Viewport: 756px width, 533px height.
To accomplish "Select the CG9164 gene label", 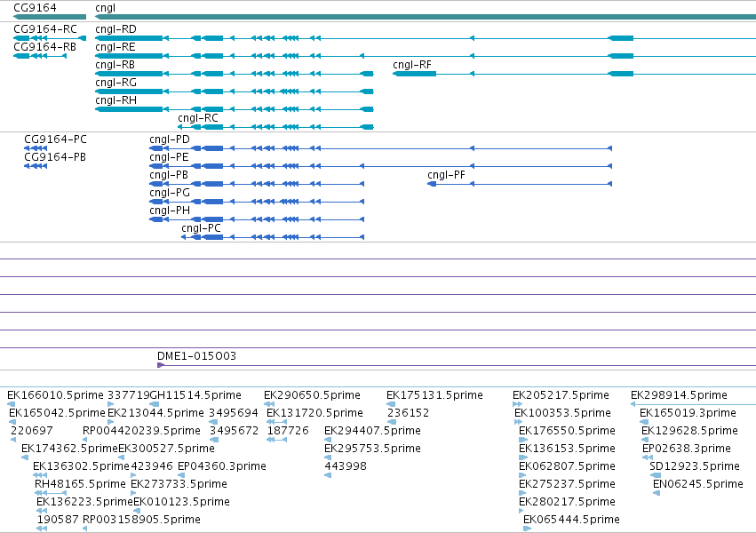I will (35, 8).
